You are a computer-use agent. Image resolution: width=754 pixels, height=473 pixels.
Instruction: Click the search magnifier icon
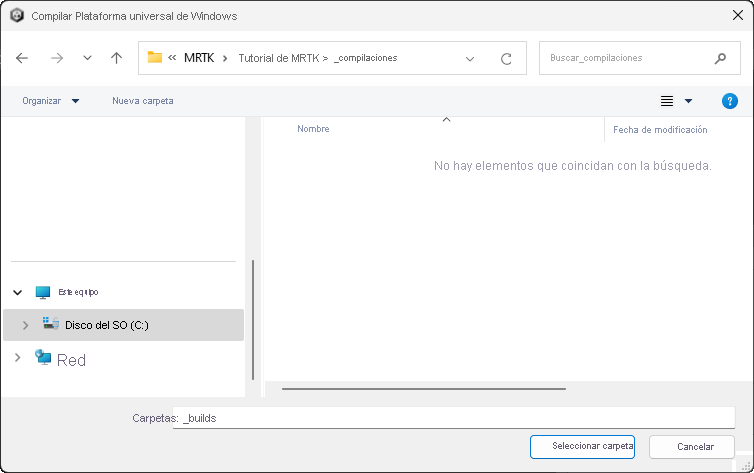720,58
